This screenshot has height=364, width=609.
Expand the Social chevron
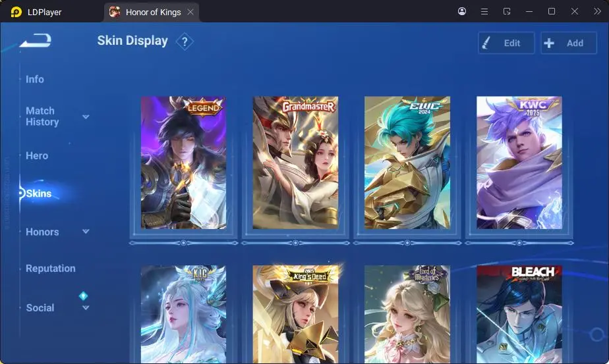pyautogui.click(x=86, y=308)
